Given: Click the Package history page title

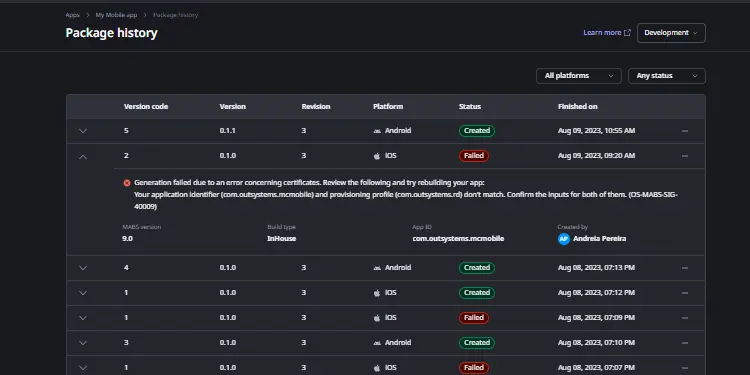Looking at the screenshot, I should point(111,33).
